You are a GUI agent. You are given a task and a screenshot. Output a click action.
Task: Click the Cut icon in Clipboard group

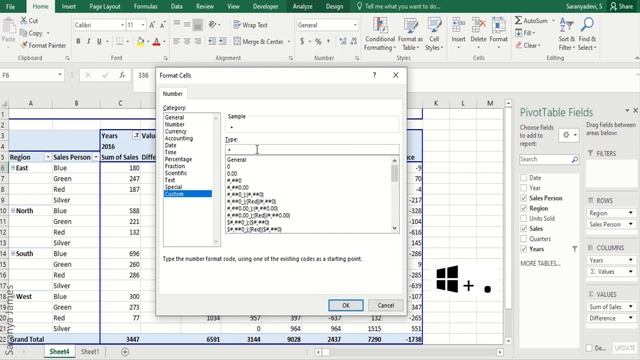click(24, 20)
